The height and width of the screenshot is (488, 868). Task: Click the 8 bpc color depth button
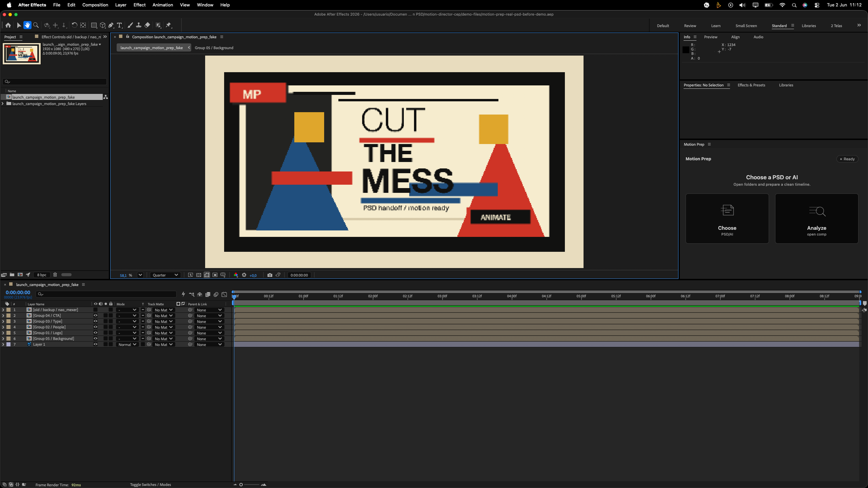42,275
